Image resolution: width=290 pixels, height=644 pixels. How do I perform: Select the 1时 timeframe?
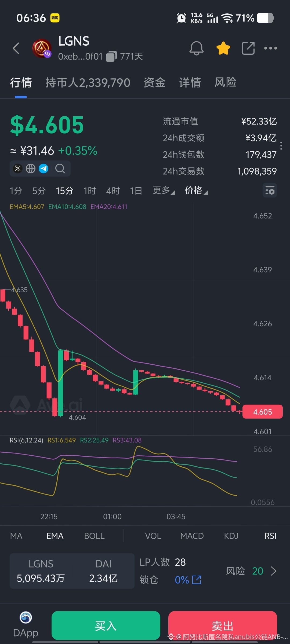[90, 191]
